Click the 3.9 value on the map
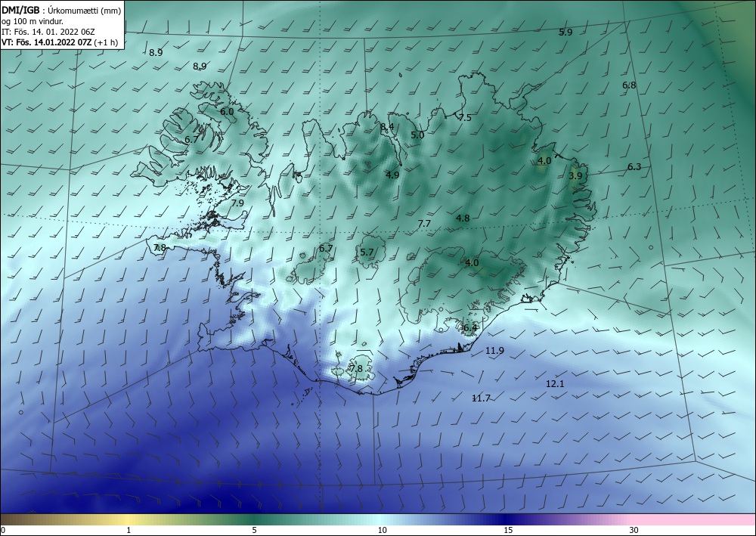The height and width of the screenshot is (536, 756). point(575,176)
